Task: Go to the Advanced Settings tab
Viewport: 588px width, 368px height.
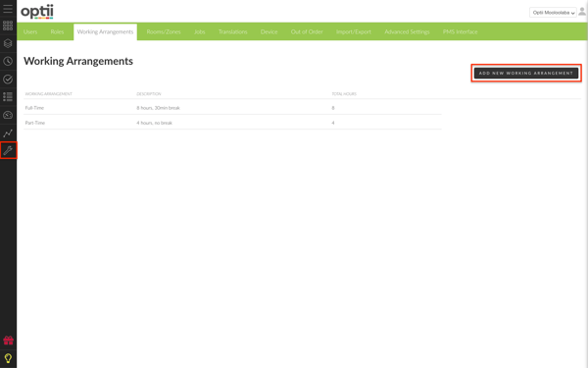Action: [x=407, y=32]
